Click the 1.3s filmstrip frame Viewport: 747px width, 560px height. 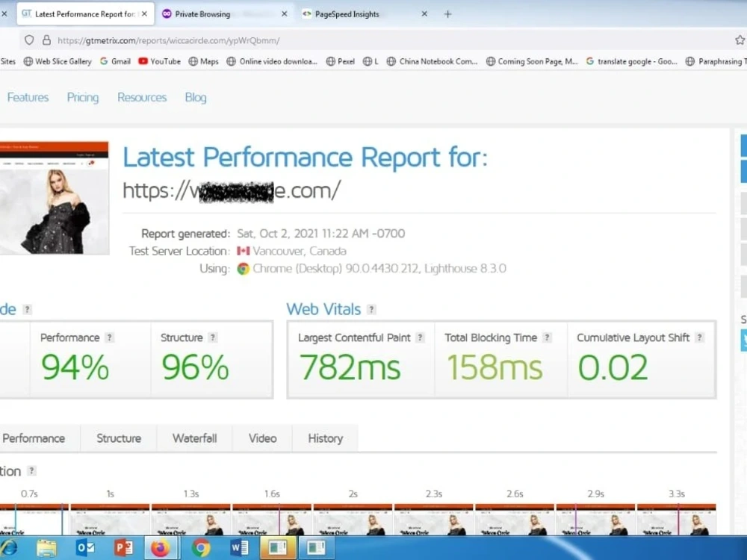(191, 520)
